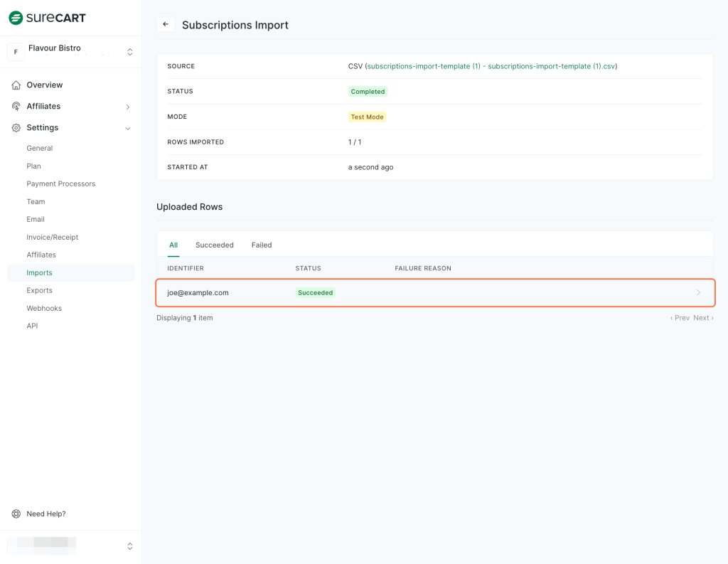This screenshot has width=728, height=564.
Task: Open the Webhooks settings page
Action: point(44,309)
